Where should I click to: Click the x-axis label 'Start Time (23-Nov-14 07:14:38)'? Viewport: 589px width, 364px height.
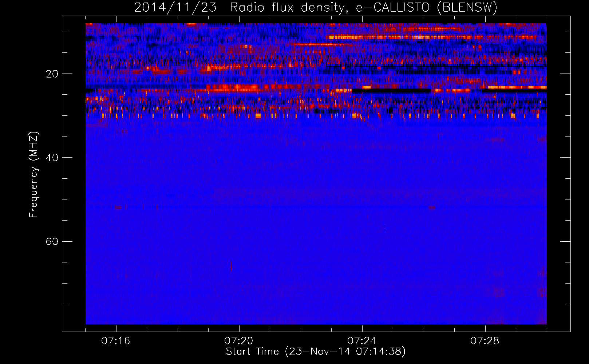tap(316, 352)
